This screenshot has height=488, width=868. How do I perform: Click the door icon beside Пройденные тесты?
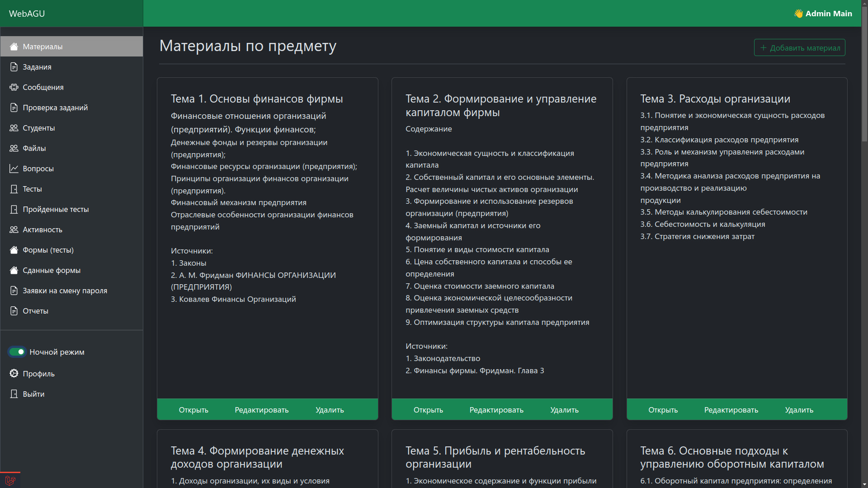coord(14,209)
